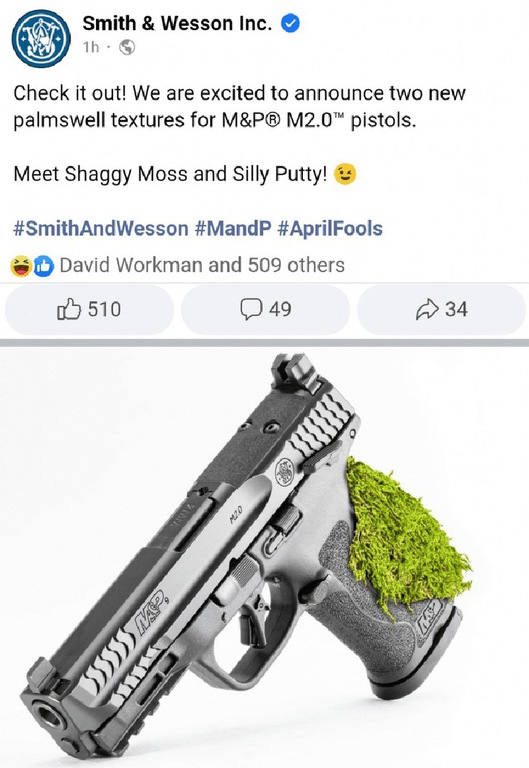This screenshot has height=768, width=529.
Task: Open comments with the 49 bubble
Action: coord(265,310)
